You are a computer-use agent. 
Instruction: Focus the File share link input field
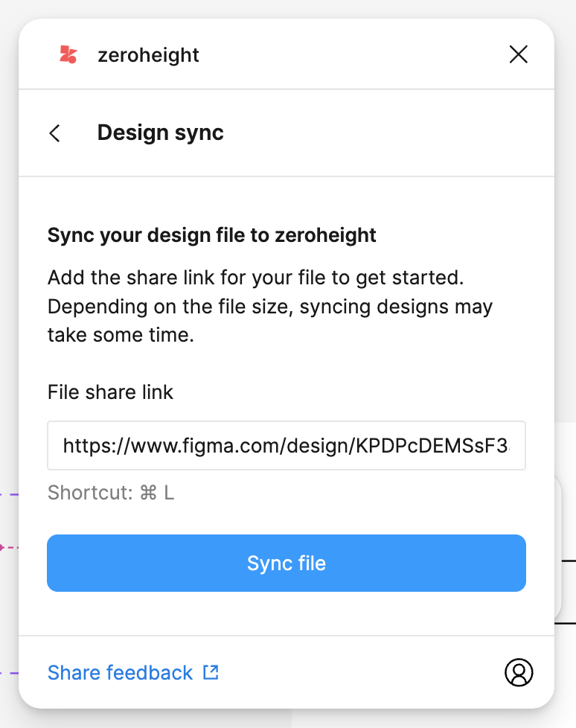tap(286, 446)
